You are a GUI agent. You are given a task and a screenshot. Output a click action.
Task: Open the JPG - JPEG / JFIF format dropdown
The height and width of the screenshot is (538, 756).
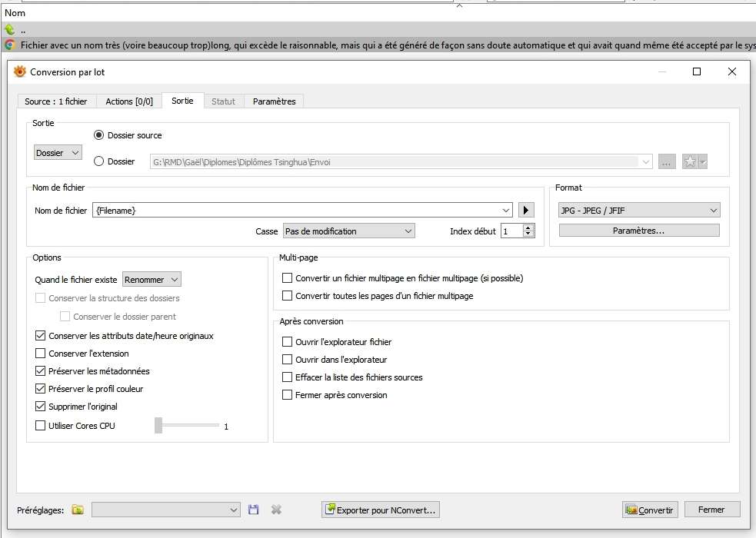point(639,210)
